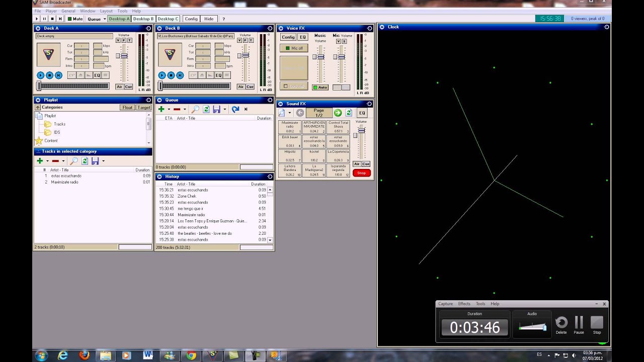Play the Hitpolis sound effect
644x362 pixels.
290,156
